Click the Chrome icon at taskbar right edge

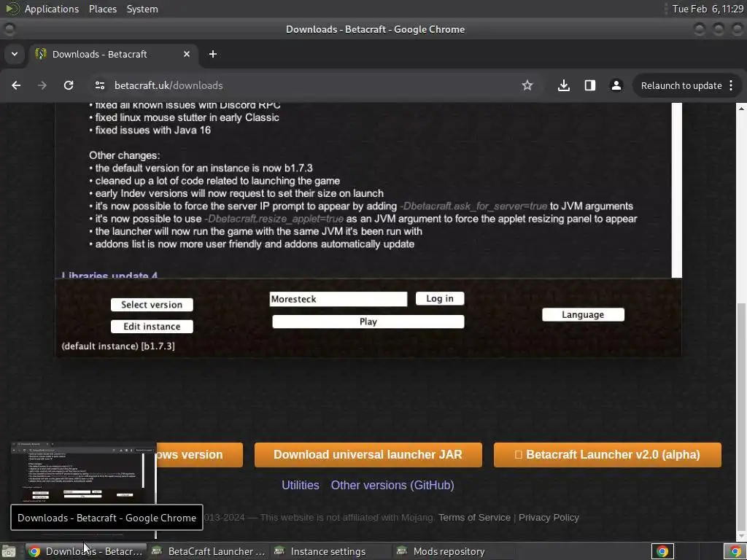(x=735, y=551)
